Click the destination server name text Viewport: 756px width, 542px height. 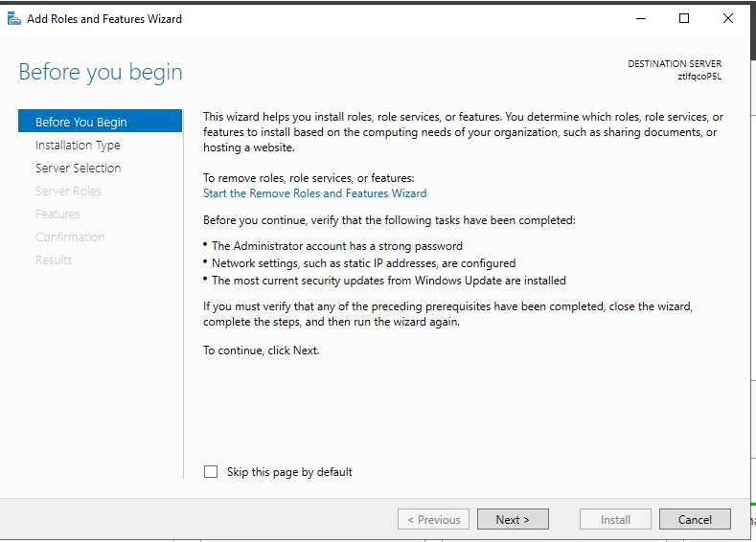point(699,77)
